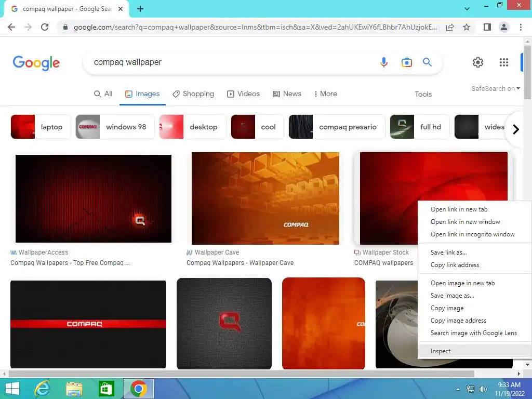Filter images by compaq presario chip

337,127
